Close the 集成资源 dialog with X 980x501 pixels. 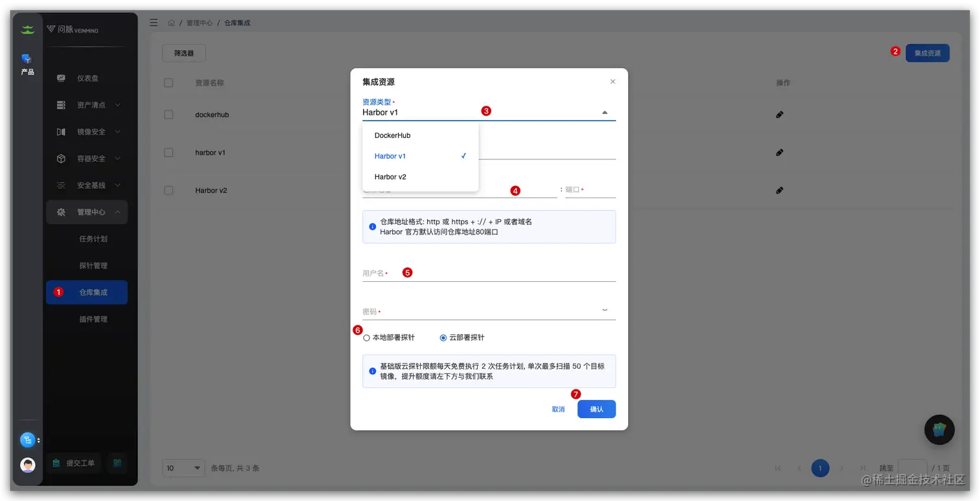tap(613, 82)
